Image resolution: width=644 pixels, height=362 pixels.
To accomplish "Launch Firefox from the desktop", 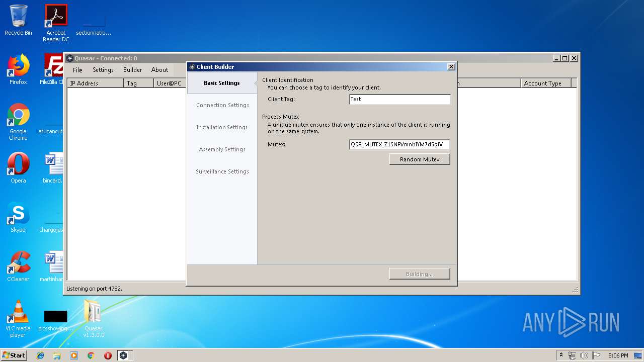I will click(x=18, y=69).
